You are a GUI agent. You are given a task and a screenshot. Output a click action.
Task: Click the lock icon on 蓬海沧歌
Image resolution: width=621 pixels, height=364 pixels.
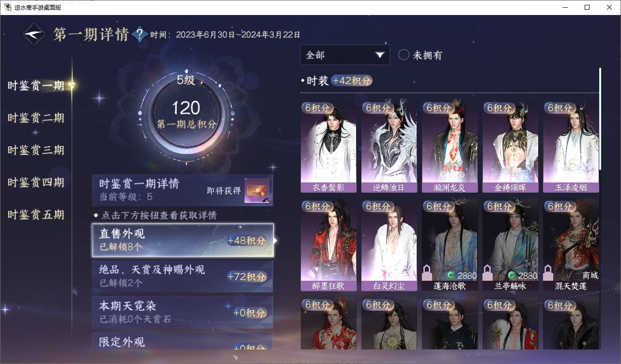(x=427, y=272)
